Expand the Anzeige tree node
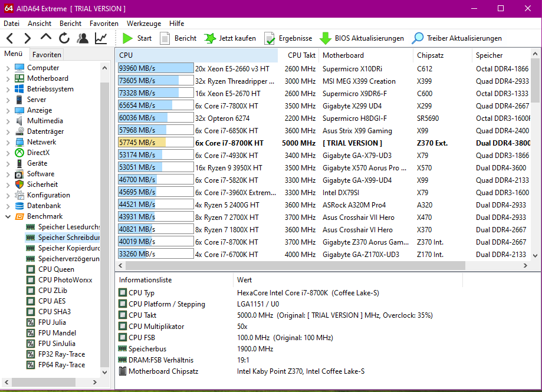Screen dimensions: 542x392 coord(8,111)
